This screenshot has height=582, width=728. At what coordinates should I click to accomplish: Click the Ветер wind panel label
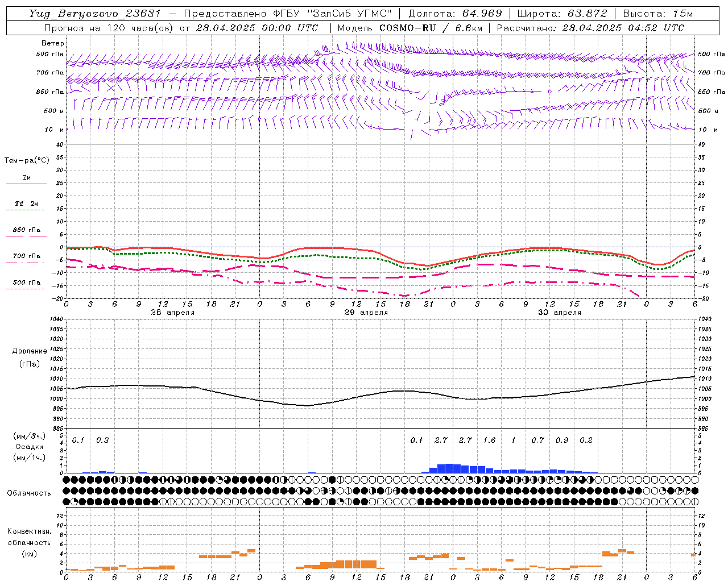(x=53, y=43)
